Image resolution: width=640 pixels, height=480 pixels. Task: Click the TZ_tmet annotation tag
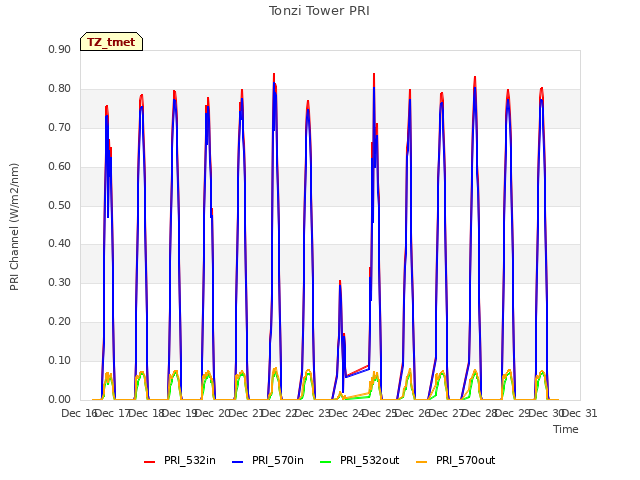point(111,42)
